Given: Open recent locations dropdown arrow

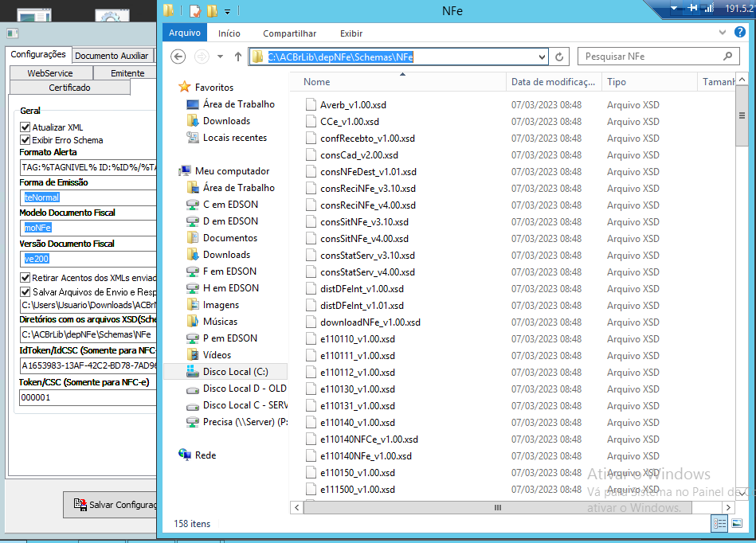Looking at the screenshot, I should click(x=220, y=57).
